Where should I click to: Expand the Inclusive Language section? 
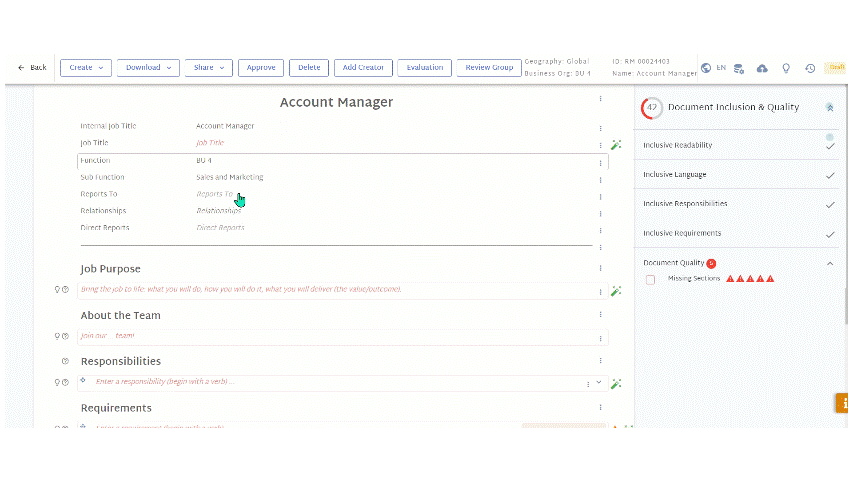(x=830, y=176)
